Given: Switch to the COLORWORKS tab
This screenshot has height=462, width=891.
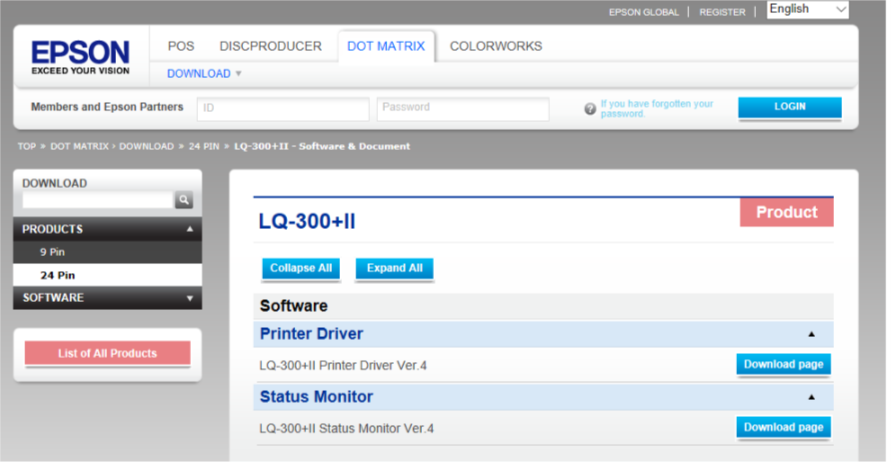Looking at the screenshot, I should tap(496, 46).
